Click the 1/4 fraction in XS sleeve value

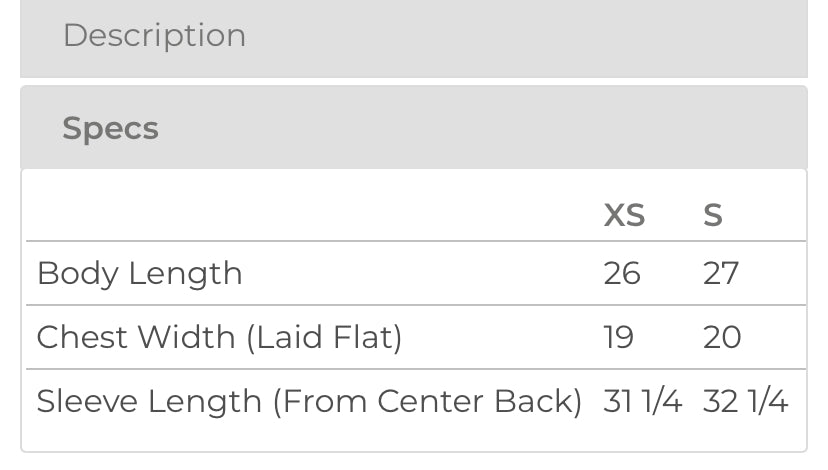tap(661, 401)
